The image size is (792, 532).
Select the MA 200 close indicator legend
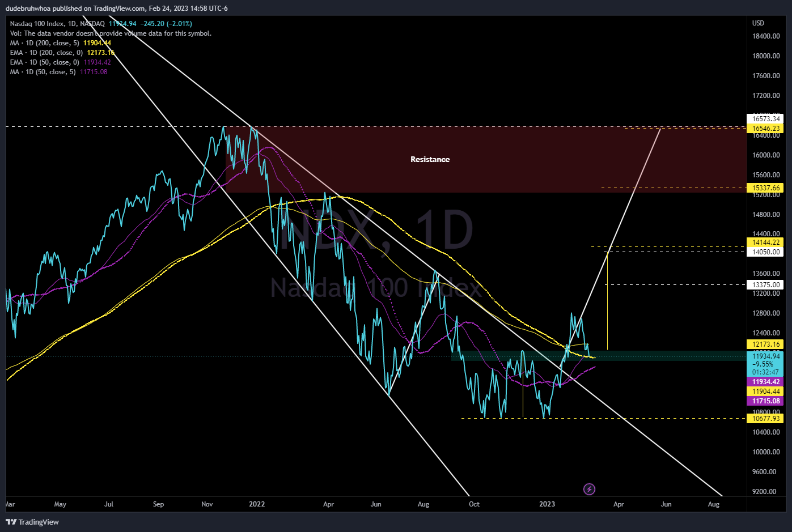point(61,43)
